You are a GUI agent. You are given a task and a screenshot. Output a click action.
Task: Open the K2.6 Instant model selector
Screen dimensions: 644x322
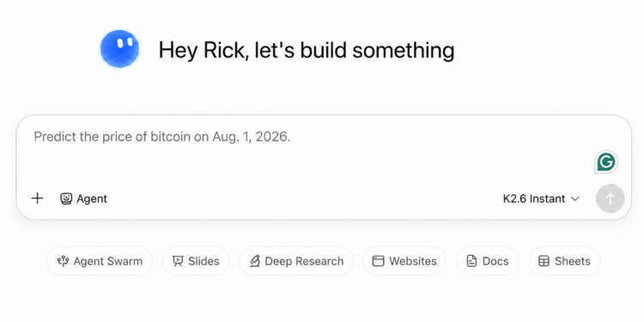[x=541, y=199]
